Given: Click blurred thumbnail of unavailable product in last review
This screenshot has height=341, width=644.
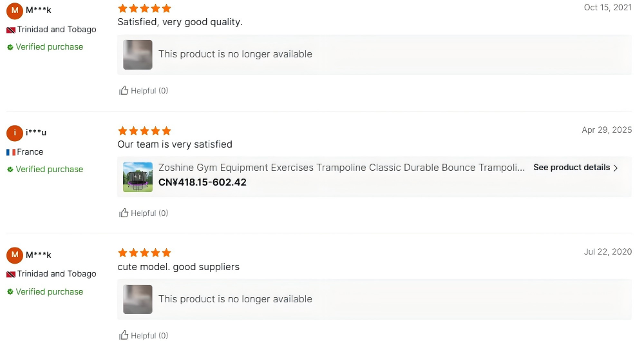Looking at the screenshot, I should (138, 299).
